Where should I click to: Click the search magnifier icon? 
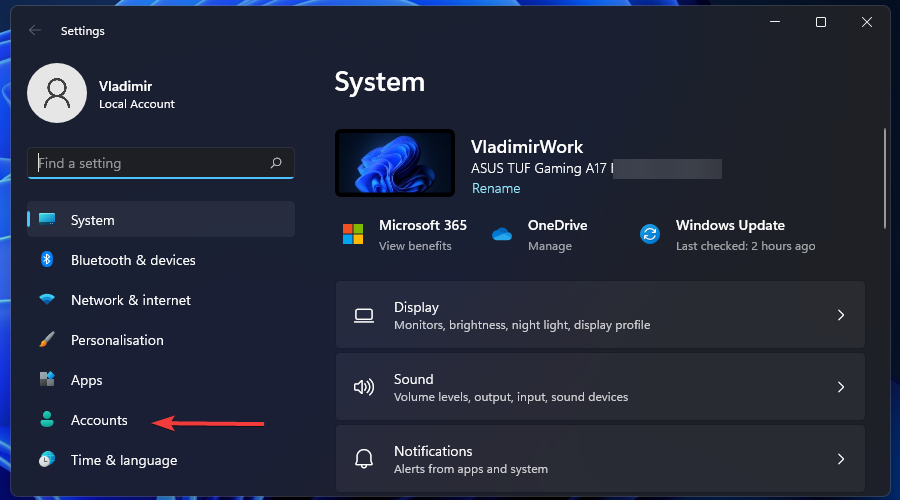[276, 163]
